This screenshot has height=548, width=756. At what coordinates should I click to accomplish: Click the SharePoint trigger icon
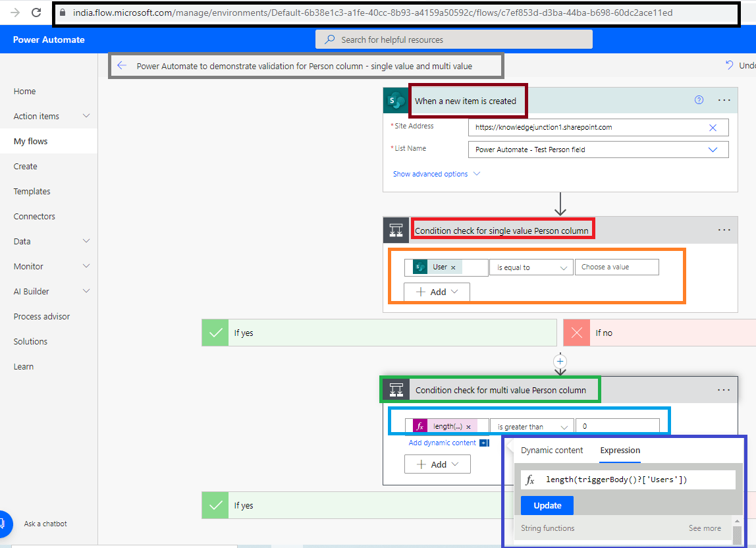(396, 101)
